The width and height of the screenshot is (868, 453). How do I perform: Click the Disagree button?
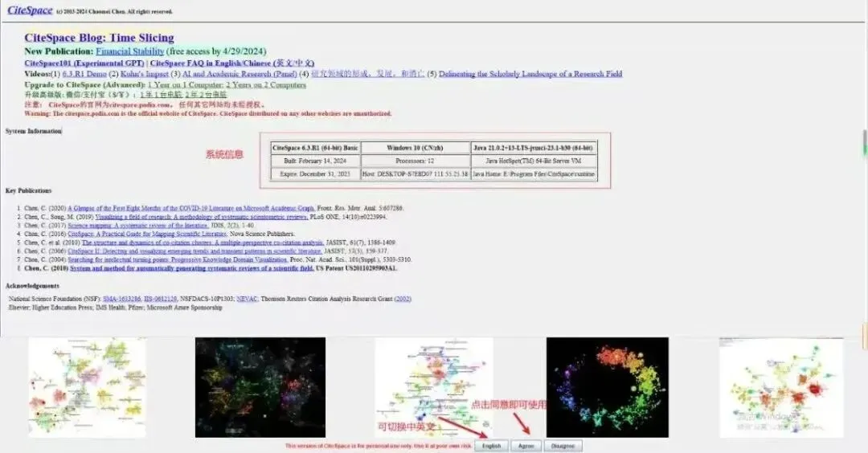563,446
